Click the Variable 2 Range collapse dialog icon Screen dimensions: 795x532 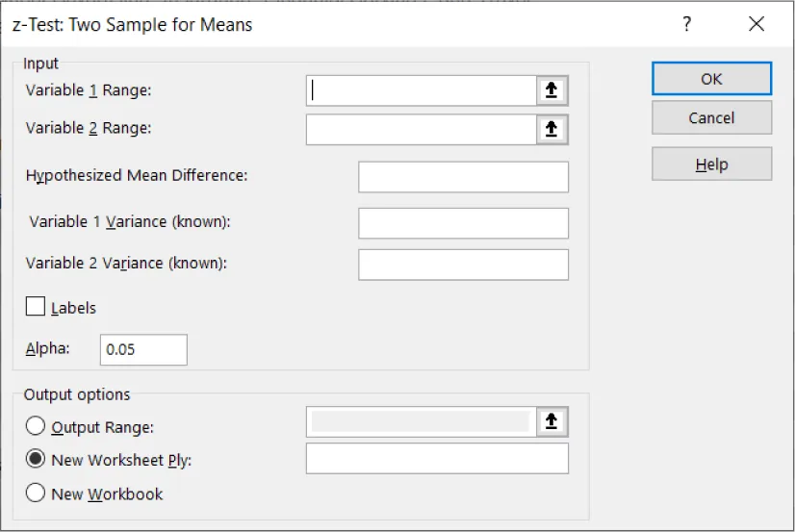click(x=551, y=129)
